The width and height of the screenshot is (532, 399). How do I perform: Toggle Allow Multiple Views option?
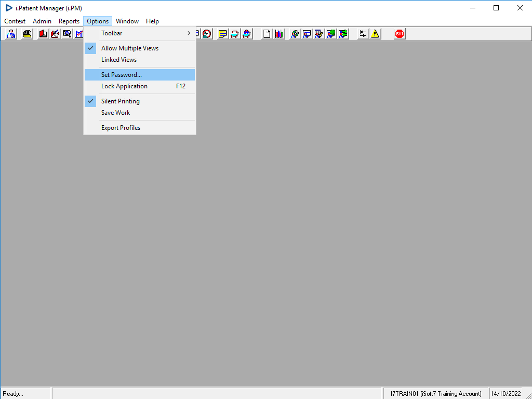(x=139, y=48)
